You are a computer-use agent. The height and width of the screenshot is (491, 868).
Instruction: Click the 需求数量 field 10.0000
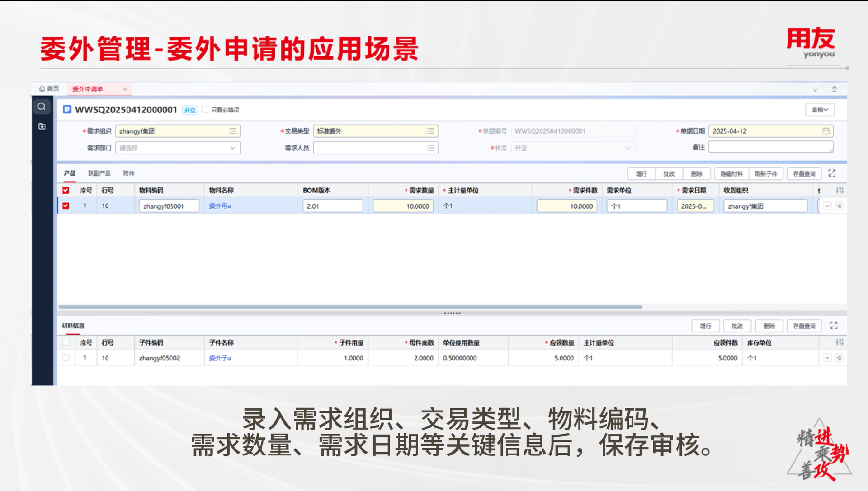pyautogui.click(x=403, y=206)
